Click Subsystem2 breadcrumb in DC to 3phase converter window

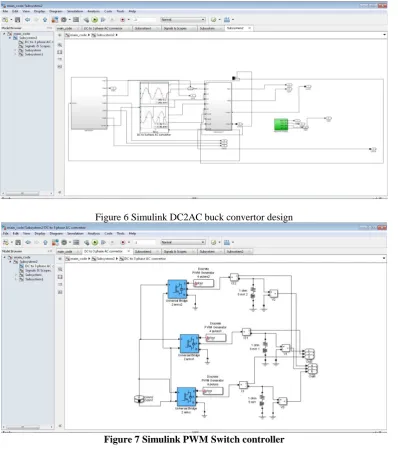point(103,259)
